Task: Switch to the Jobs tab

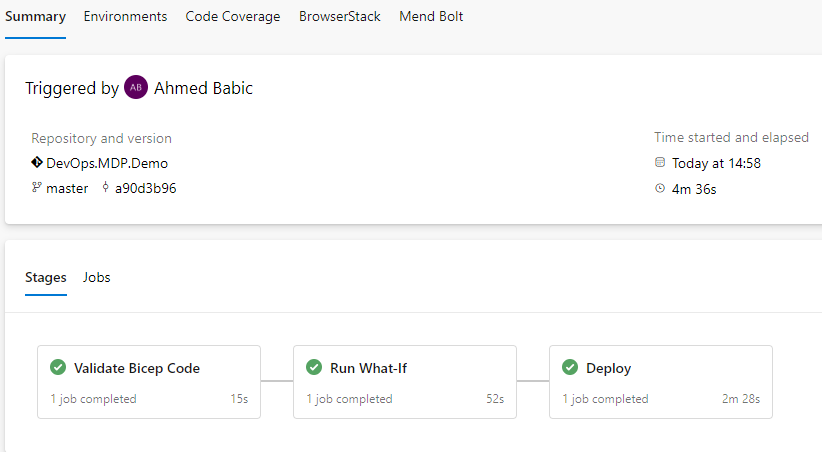Action: tap(97, 278)
